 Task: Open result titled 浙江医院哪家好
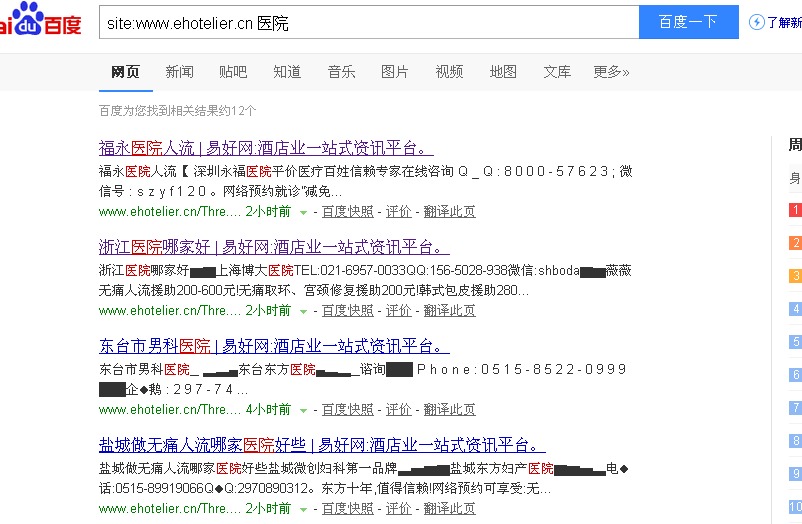click(x=274, y=247)
